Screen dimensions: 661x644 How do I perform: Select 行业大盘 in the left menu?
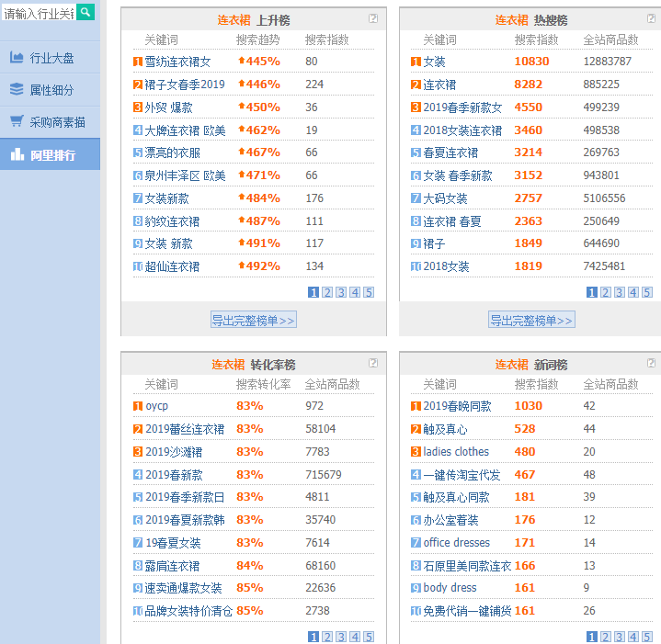pyautogui.click(x=51, y=58)
